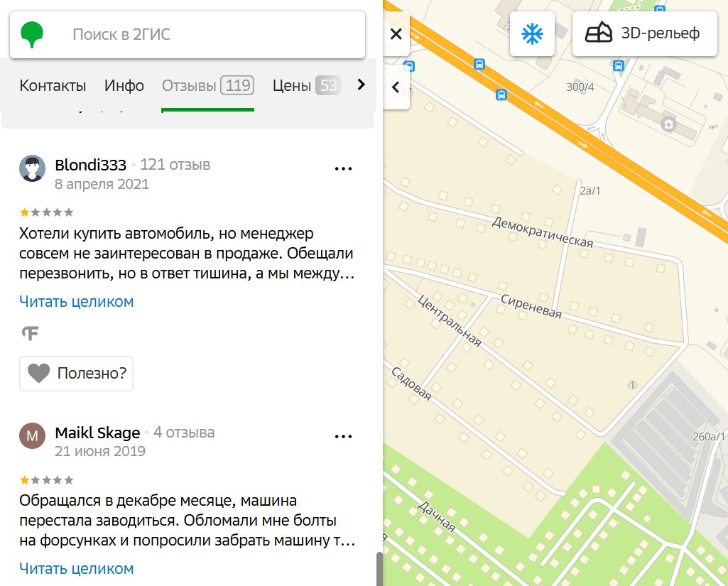Collapse the review panel with the left arrow
The height and width of the screenshot is (586, 728).
pyautogui.click(x=395, y=87)
